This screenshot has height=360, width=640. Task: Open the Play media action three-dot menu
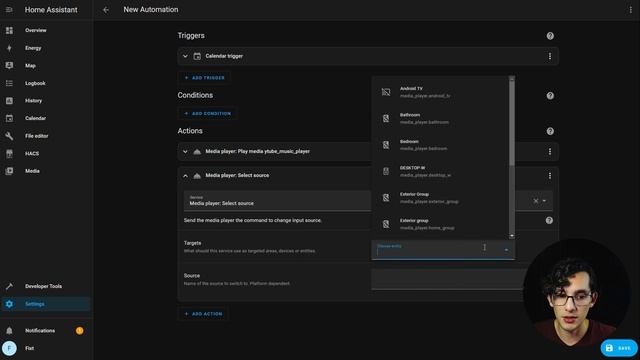550,151
